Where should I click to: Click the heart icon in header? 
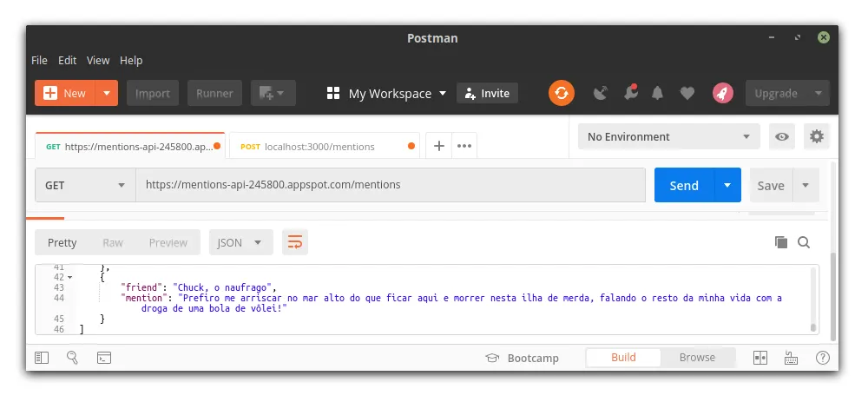tap(687, 94)
